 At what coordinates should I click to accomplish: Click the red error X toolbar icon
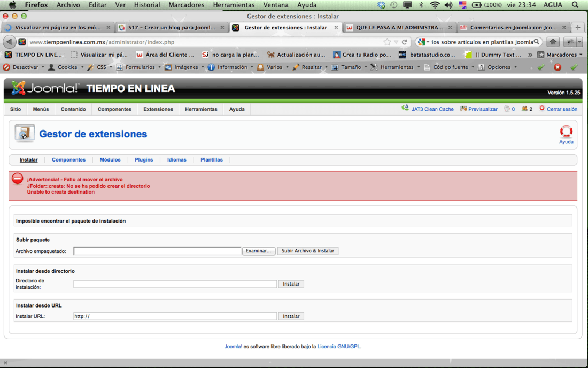tap(558, 67)
